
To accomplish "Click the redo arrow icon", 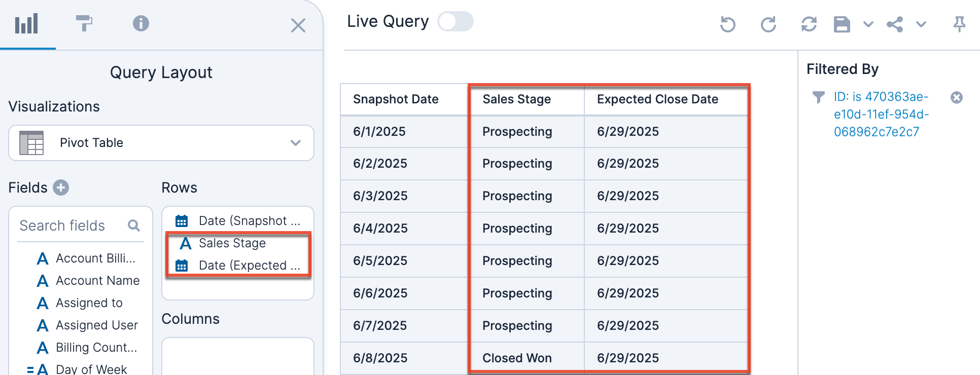I will [768, 24].
